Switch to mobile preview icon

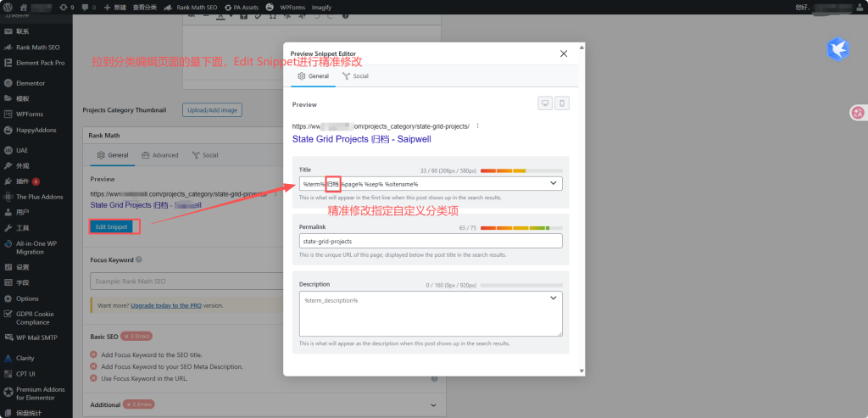[561, 103]
